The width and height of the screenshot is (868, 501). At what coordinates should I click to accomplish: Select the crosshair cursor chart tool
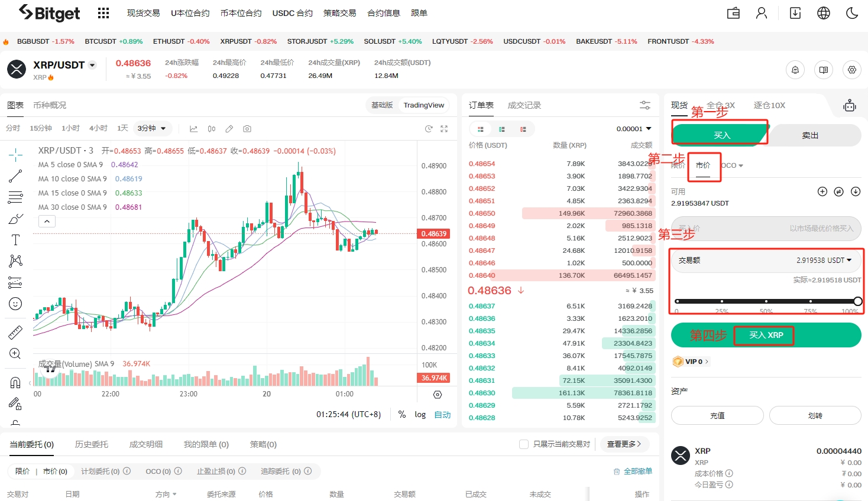point(16,155)
